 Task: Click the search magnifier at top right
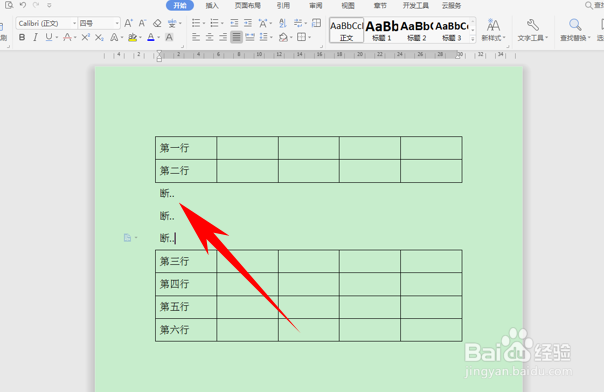tap(589, 5)
